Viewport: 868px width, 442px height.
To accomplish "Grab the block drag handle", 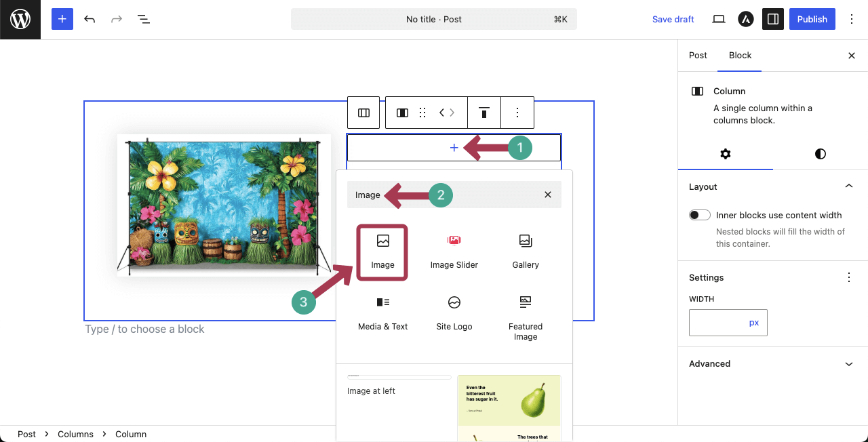I will click(422, 113).
